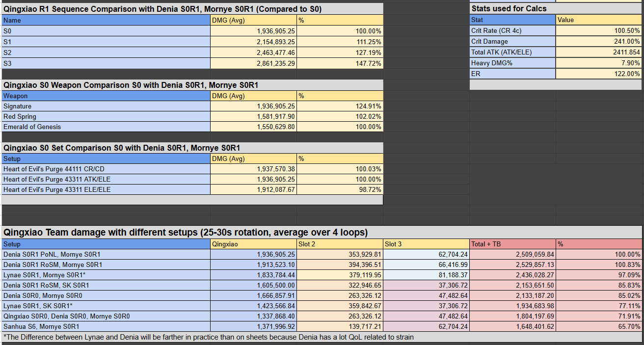
Task: Select 'Denia S0R1 RoSM, Mornye S0R1' setup
Action: 106,265
